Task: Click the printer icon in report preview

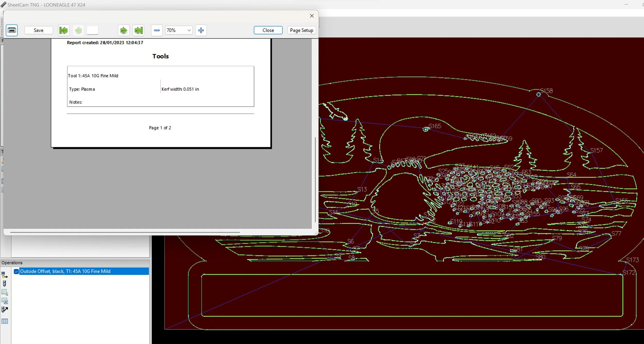Action: click(x=12, y=30)
